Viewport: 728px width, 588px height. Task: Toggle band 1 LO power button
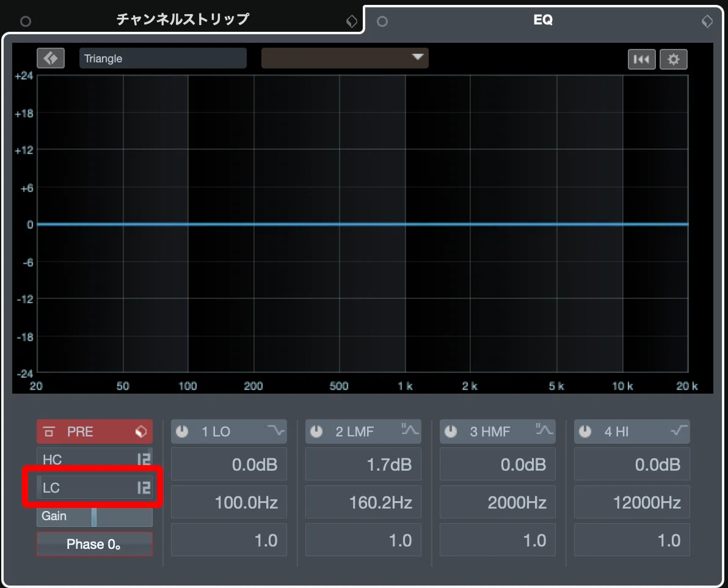(x=182, y=432)
